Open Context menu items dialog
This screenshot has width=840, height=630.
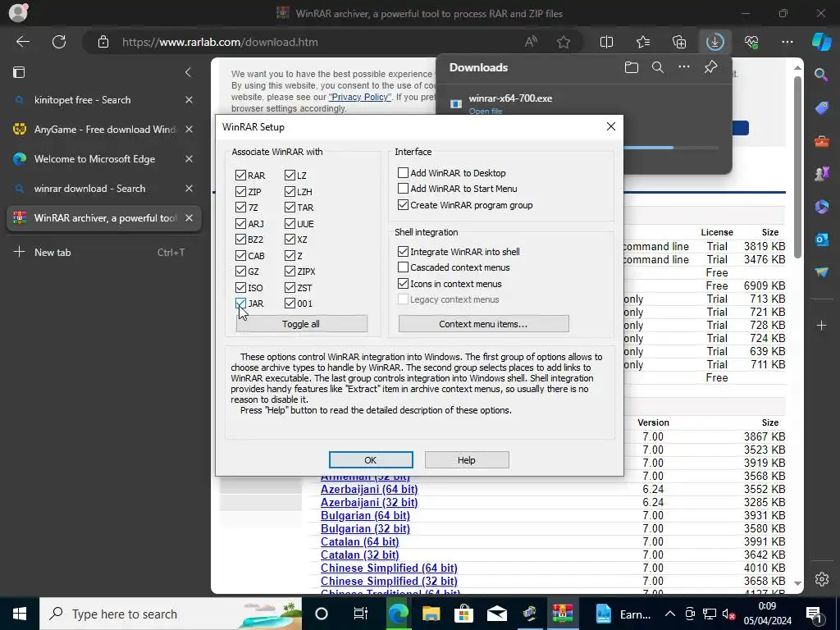(x=483, y=323)
